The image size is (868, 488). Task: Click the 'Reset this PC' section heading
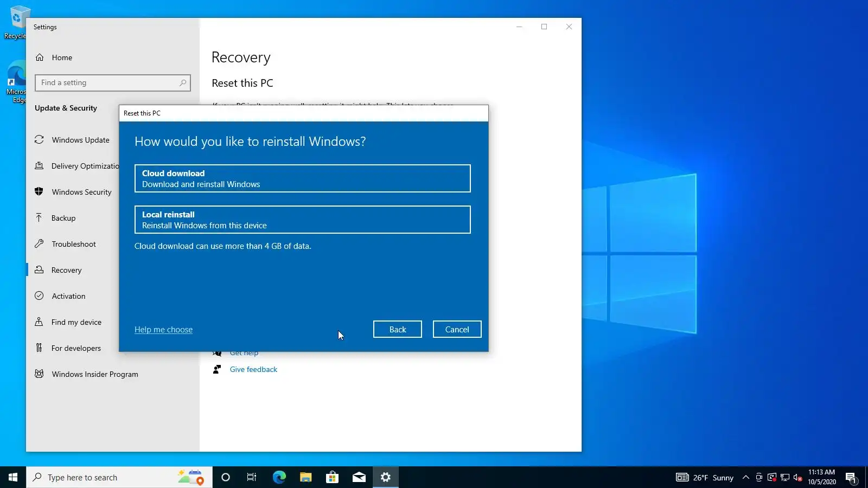[x=242, y=83]
